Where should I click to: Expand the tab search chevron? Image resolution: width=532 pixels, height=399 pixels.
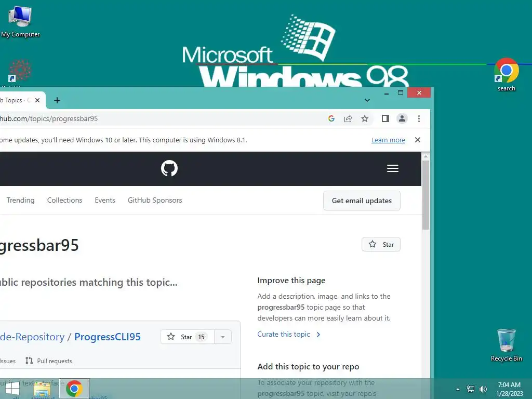pos(367,100)
